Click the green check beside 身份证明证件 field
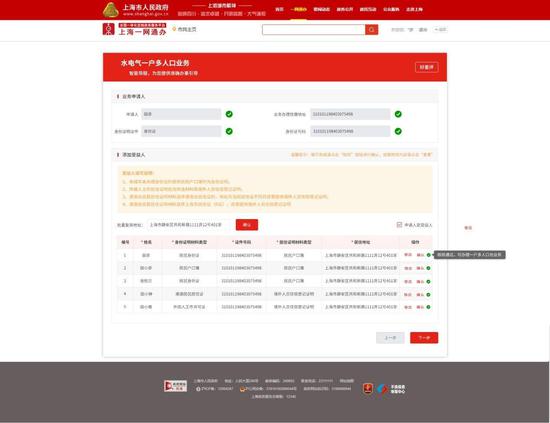The height and width of the screenshot is (423, 550). coord(229,131)
